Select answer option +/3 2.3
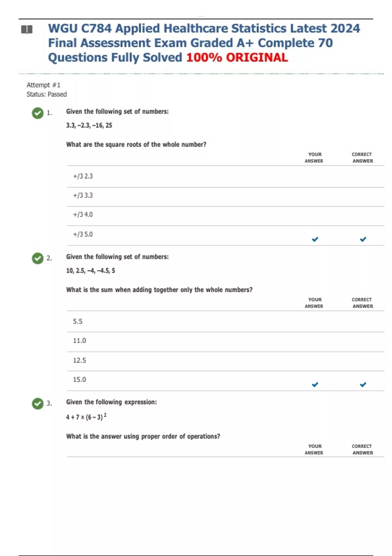Screen dimensions: 392x556 [83, 176]
